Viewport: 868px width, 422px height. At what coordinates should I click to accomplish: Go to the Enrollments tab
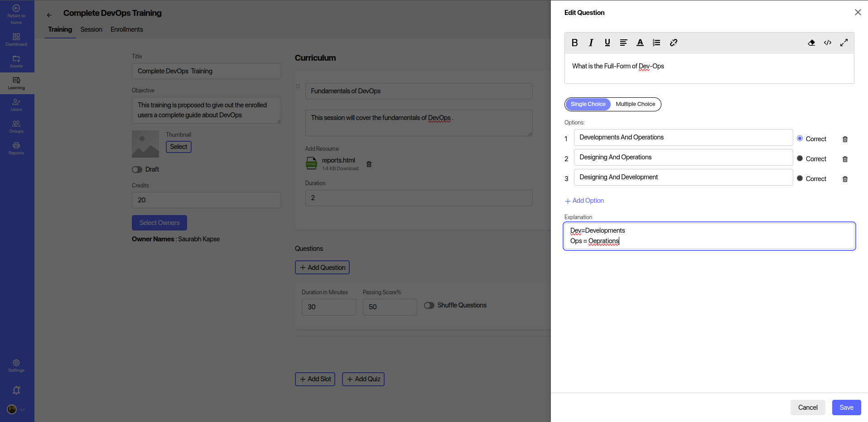tap(126, 29)
